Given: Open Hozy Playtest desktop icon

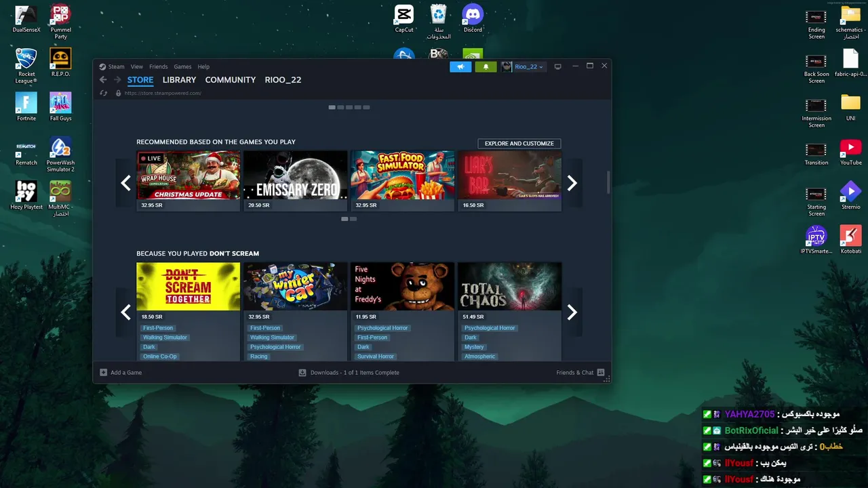Looking at the screenshot, I should (26, 195).
